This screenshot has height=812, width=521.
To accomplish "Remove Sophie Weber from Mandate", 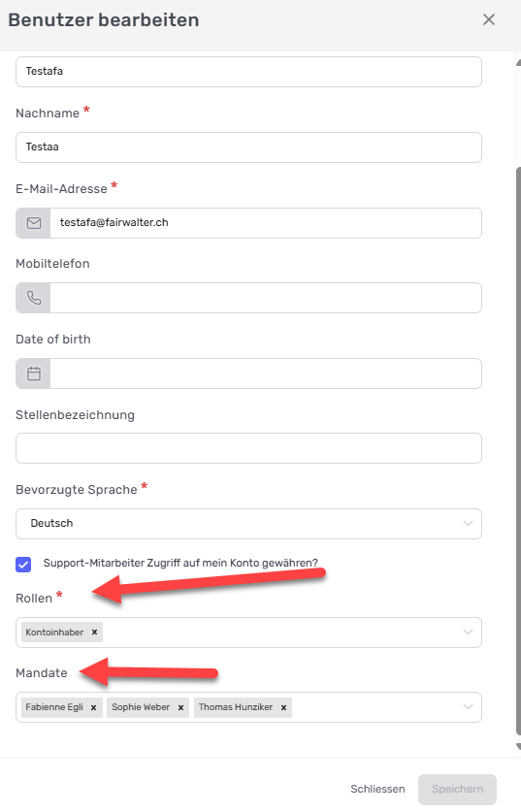I will click(x=180, y=707).
